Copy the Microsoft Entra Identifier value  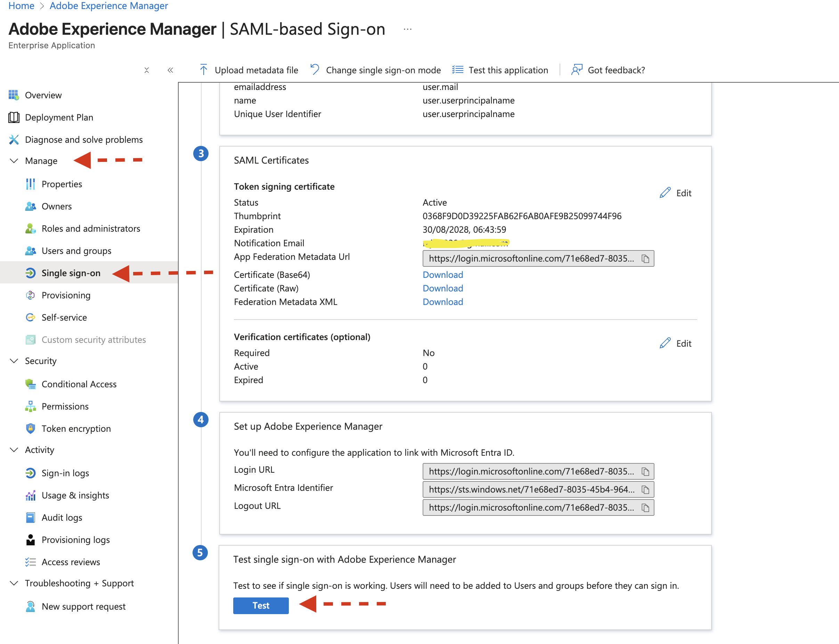[x=645, y=489]
